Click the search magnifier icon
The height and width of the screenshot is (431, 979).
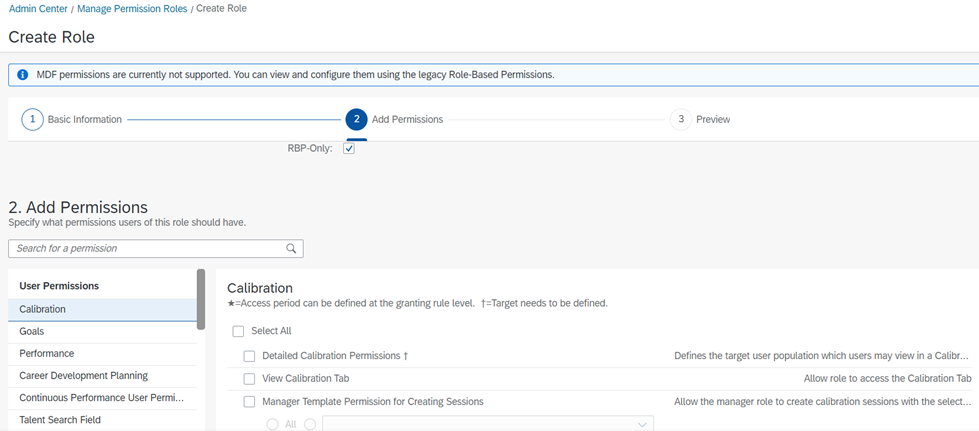click(x=290, y=248)
